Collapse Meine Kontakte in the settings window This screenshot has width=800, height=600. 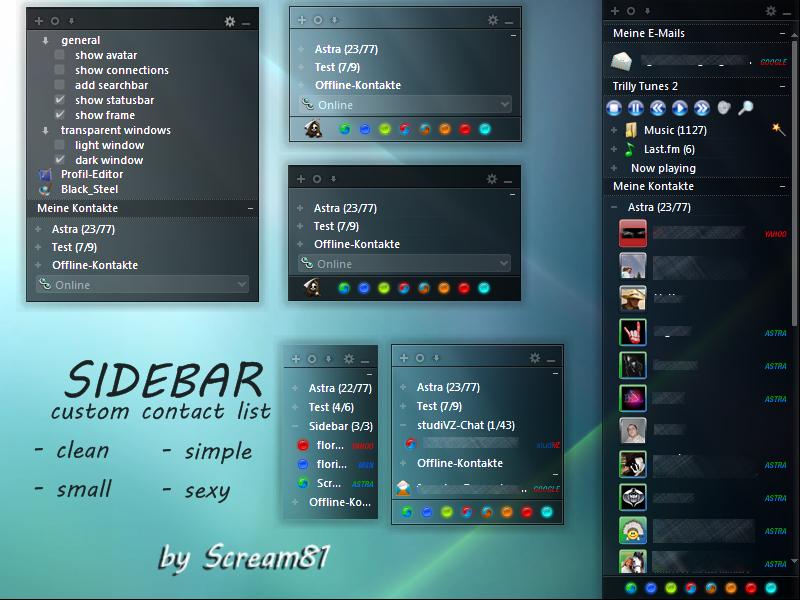pos(250,208)
